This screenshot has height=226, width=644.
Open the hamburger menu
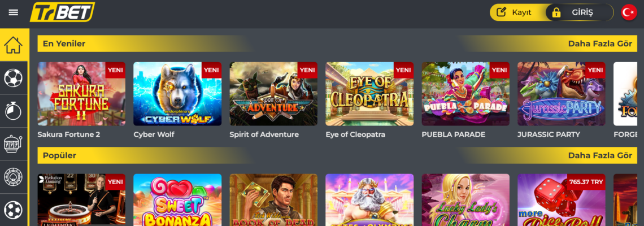(x=14, y=12)
